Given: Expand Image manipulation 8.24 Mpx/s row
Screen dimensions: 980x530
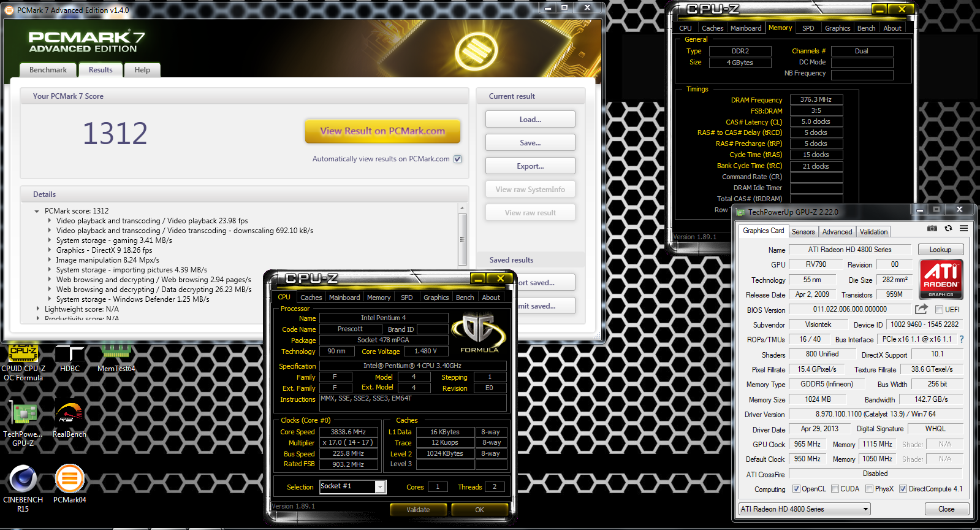Looking at the screenshot, I should [x=50, y=260].
